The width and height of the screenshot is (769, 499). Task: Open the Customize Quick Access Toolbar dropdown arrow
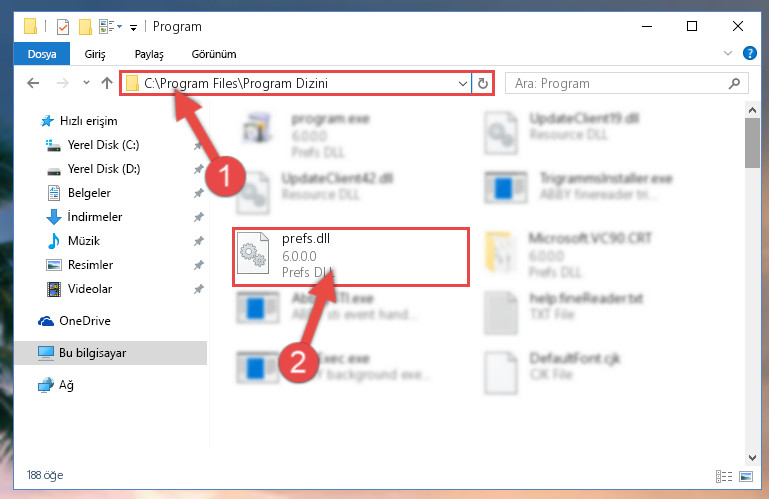pyautogui.click(x=133, y=27)
